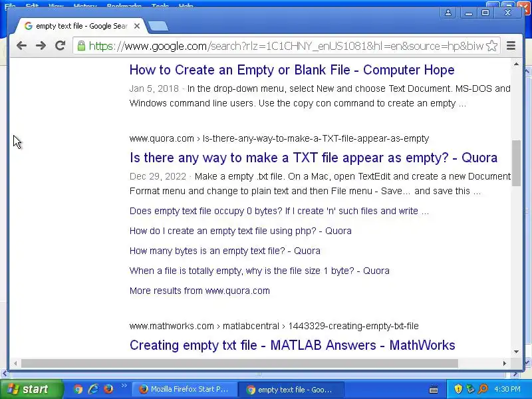This screenshot has height=399, width=532.
Task: Open a new tab with the blank tab button
Action: click(x=158, y=26)
